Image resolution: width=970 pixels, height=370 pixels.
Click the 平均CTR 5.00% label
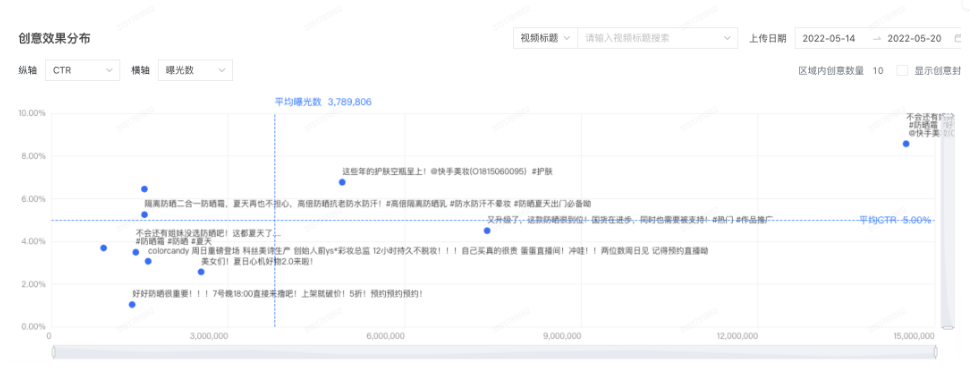[895, 220]
